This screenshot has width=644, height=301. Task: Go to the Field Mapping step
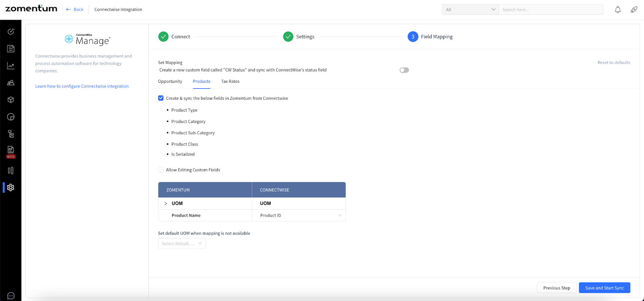tap(430, 37)
